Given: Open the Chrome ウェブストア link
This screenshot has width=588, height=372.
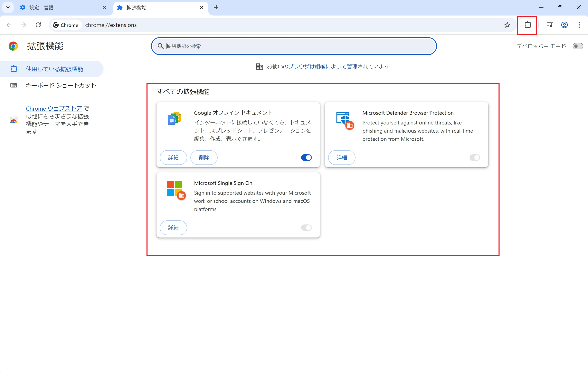Looking at the screenshot, I should (54, 109).
